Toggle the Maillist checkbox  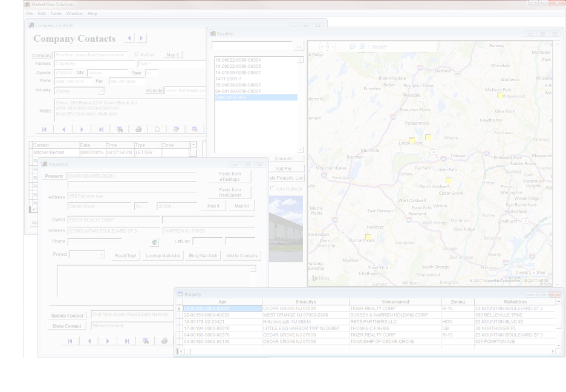pos(137,54)
